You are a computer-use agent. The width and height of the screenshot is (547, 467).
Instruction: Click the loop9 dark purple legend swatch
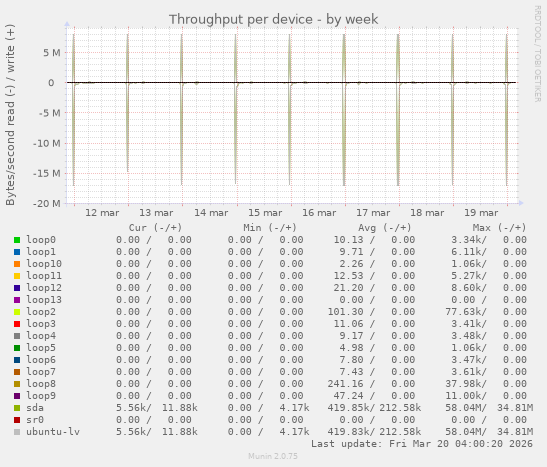pyautogui.click(x=17, y=396)
